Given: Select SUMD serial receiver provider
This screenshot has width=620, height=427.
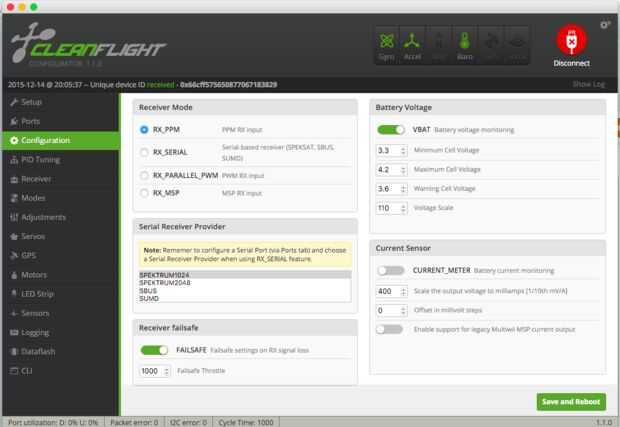Looking at the screenshot, I should (245, 299).
